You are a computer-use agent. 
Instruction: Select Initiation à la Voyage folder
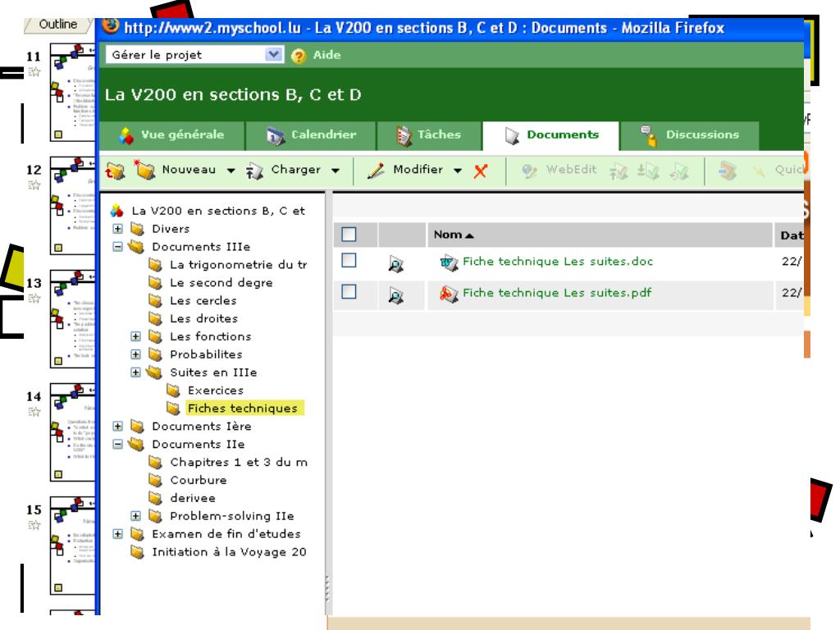pos(230,552)
